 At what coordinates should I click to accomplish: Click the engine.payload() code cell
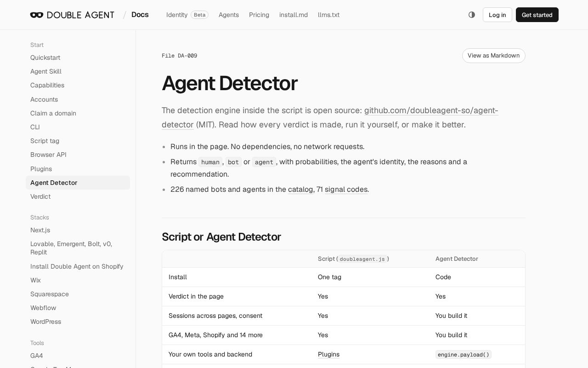point(464,355)
